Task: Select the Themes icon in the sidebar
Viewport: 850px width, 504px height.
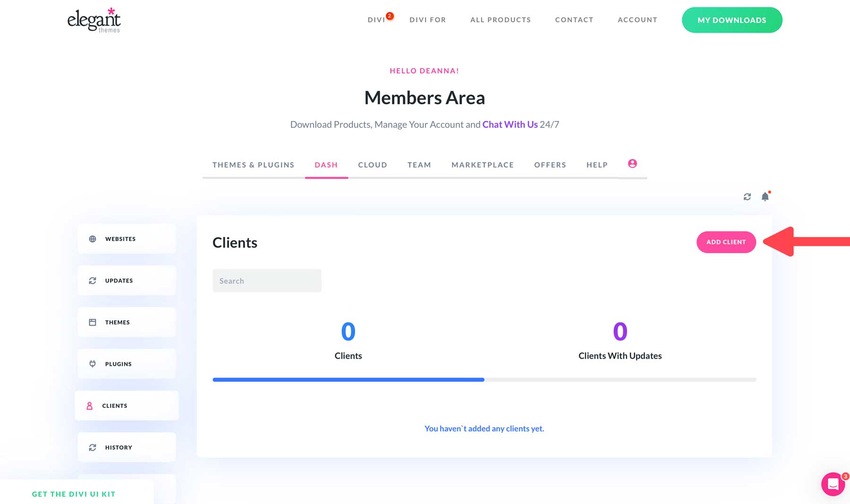Action: pyautogui.click(x=93, y=322)
